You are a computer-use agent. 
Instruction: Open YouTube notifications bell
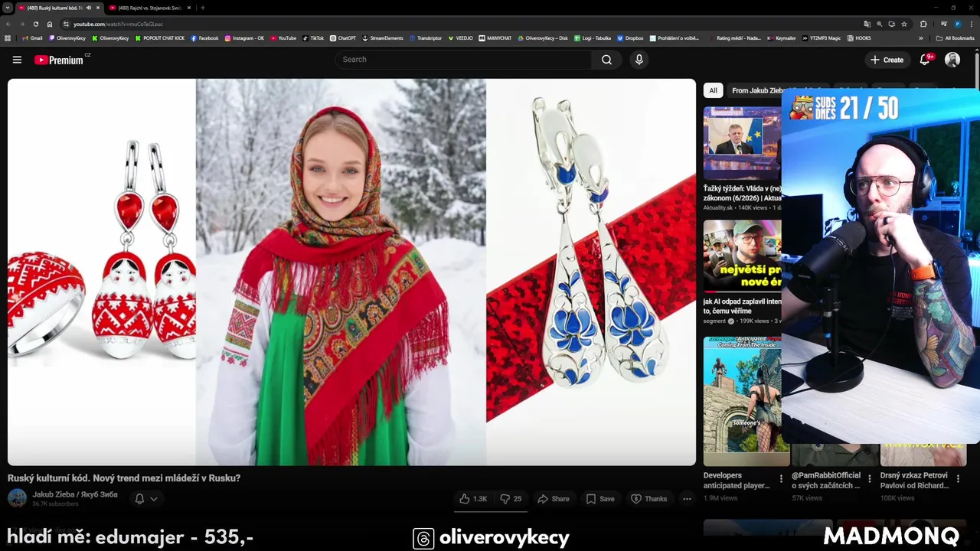coord(926,60)
